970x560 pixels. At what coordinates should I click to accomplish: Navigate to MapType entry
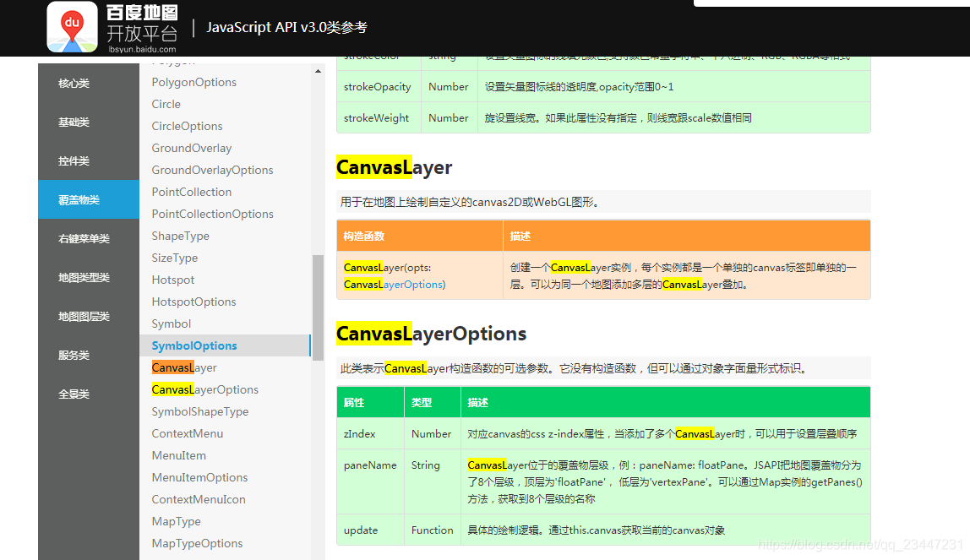pyautogui.click(x=177, y=522)
